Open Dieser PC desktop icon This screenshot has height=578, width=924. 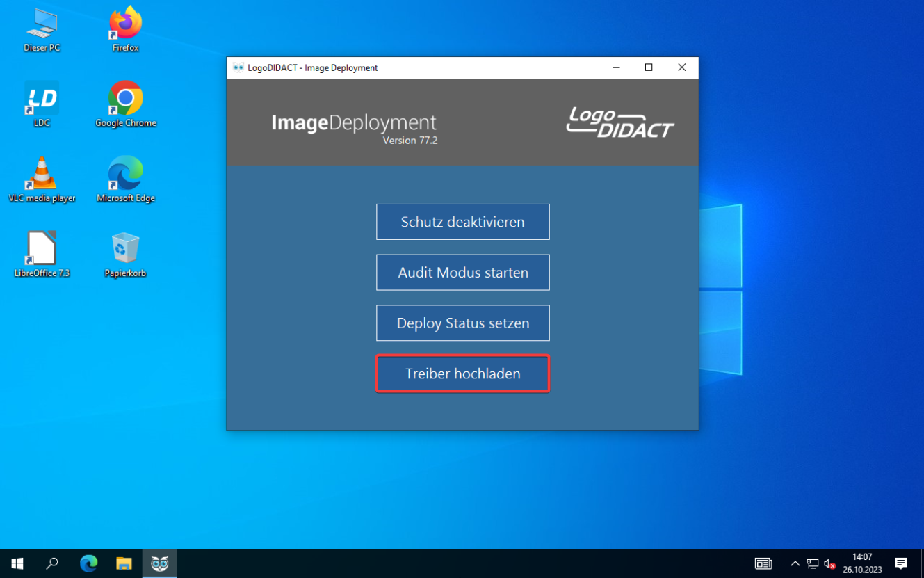[42, 30]
